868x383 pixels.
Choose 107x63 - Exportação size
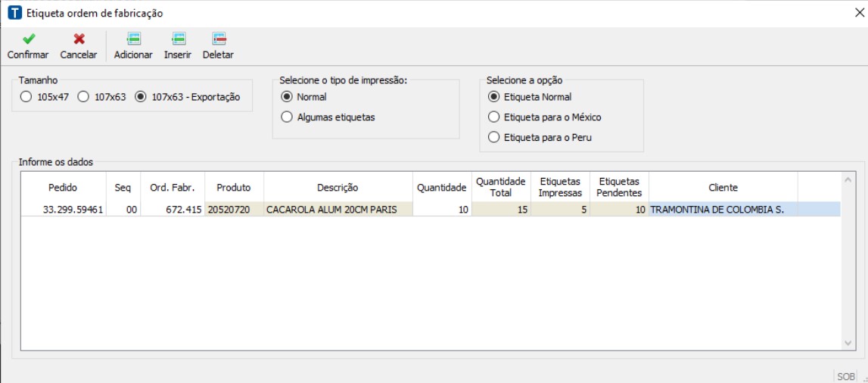pyautogui.click(x=140, y=97)
